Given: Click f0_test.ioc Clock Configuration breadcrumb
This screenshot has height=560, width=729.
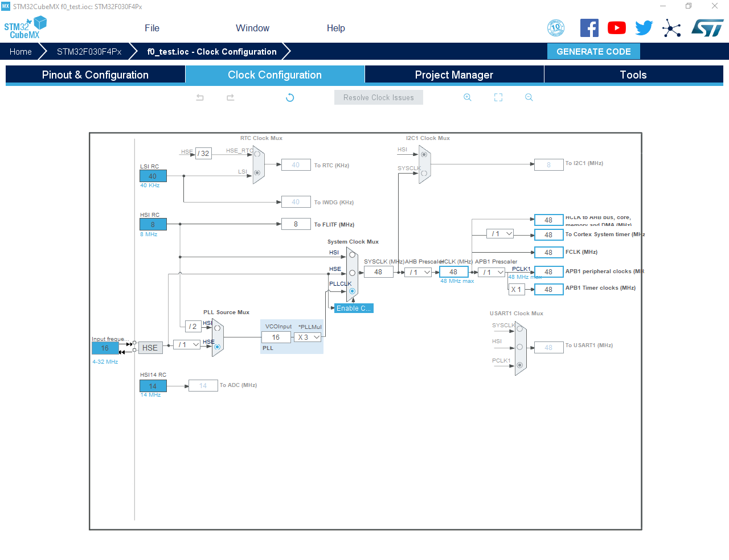Looking at the screenshot, I should coord(212,51).
